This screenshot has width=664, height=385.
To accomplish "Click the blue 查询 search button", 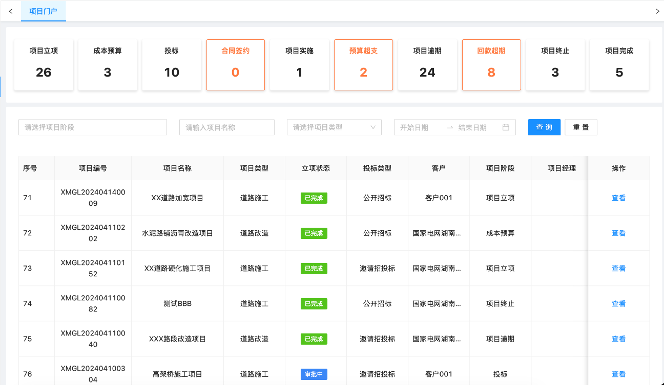I will pyautogui.click(x=544, y=127).
